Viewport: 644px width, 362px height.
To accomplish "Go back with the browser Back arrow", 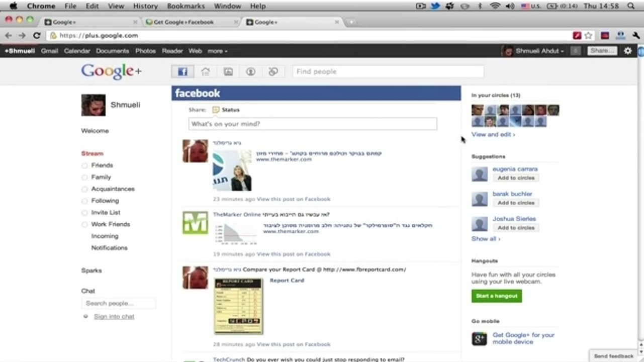I will [8, 36].
